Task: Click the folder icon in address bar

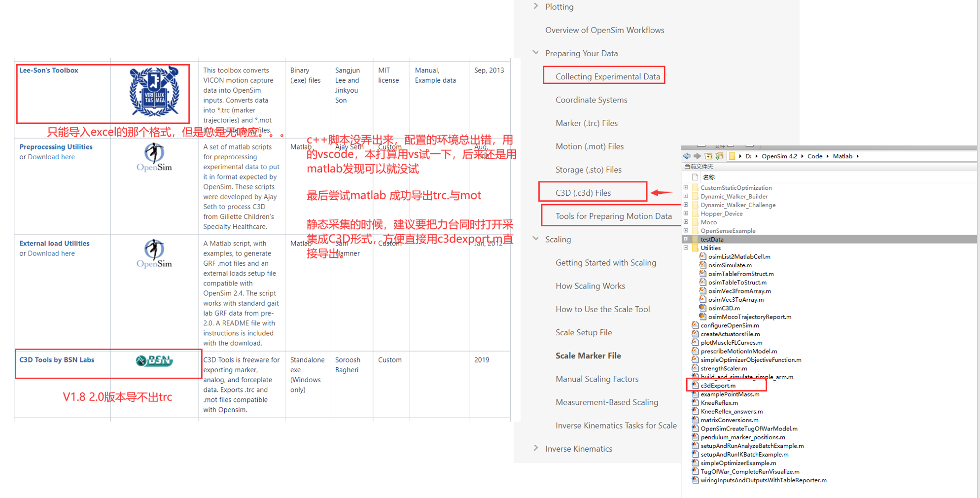Action: tap(732, 156)
